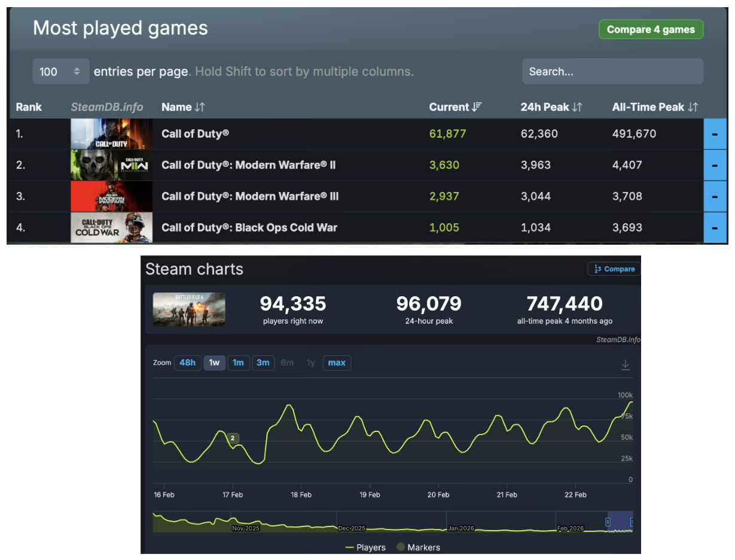This screenshot has height=560, width=735.
Task: Click 24h peak value 62,360
Action: (x=539, y=133)
